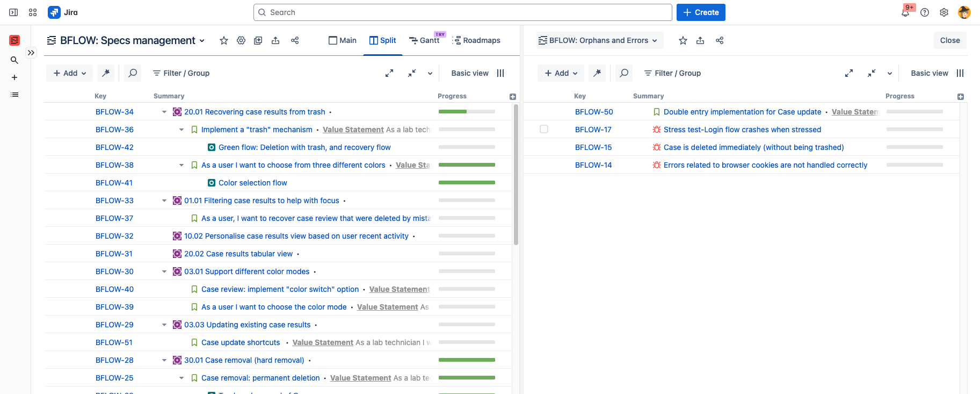This screenshot has width=980, height=394.
Task: Open Jira notifications bell
Action: [905, 12]
